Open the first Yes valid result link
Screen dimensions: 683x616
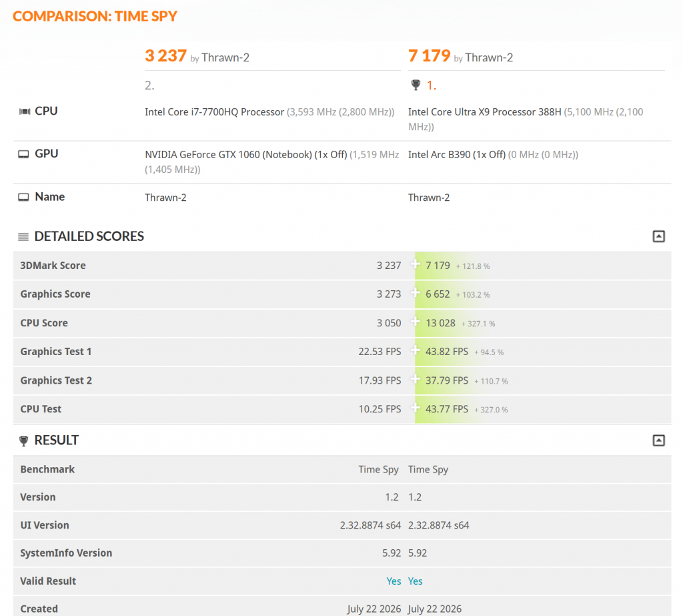394,581
